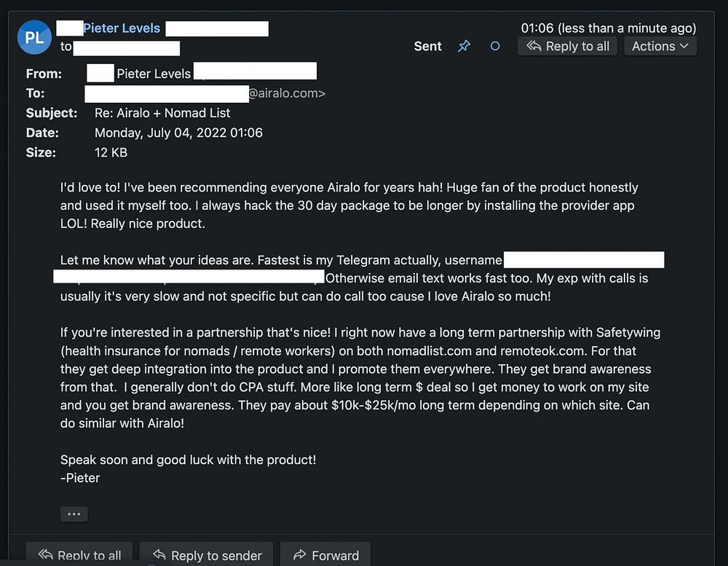Click the top Reply to all button
Screen dimensions: 728x566
point(568,46)
